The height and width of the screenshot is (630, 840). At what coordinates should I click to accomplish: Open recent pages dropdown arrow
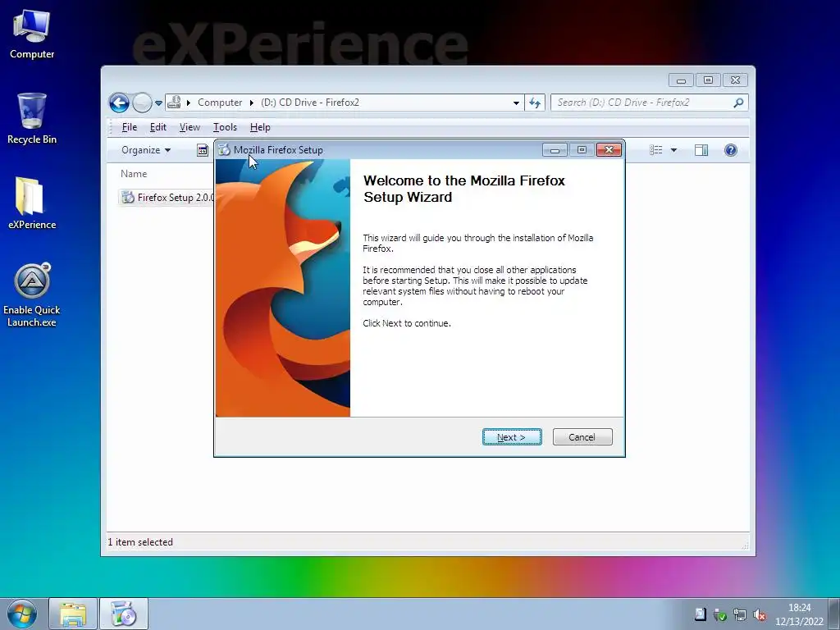(x=158, y=103)
